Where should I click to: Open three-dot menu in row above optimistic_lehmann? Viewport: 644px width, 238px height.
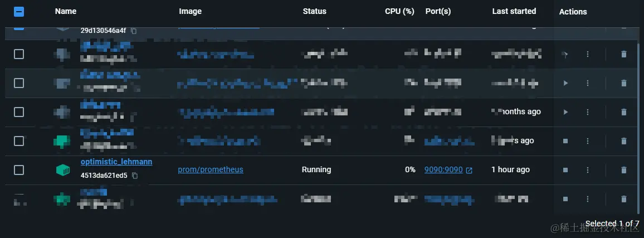click(588, 141)
